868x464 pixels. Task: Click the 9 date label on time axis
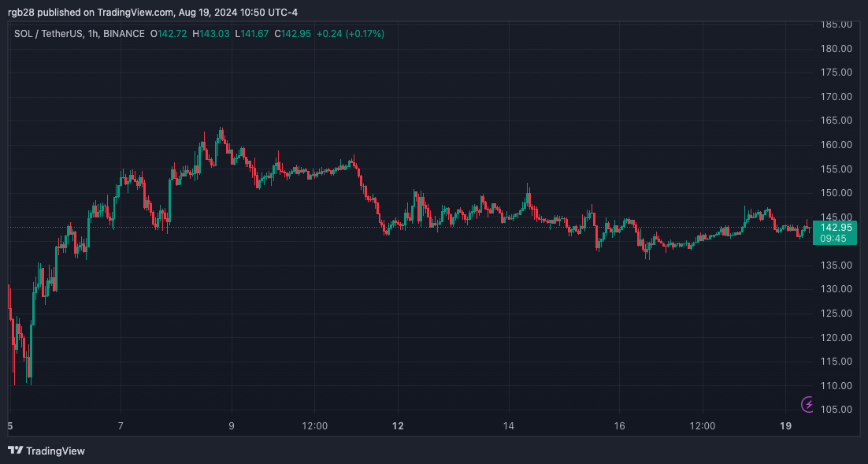coord(232,425)
